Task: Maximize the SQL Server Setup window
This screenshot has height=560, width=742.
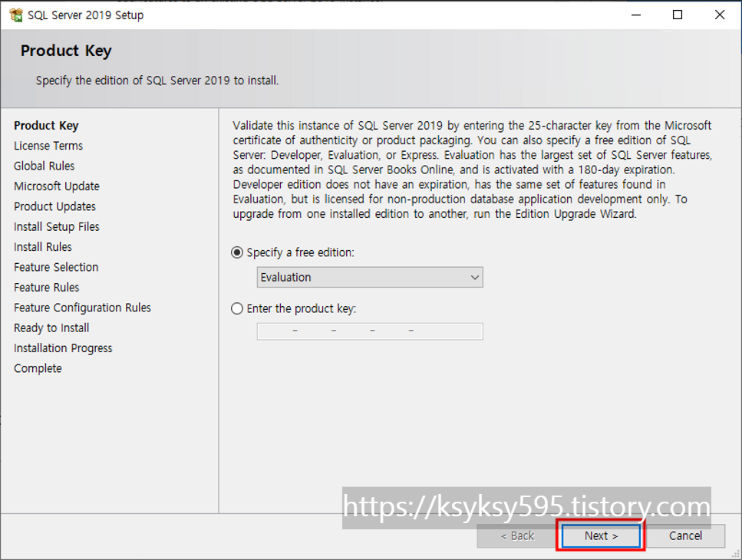Action: pyautogui.click(x=678, y=15)
